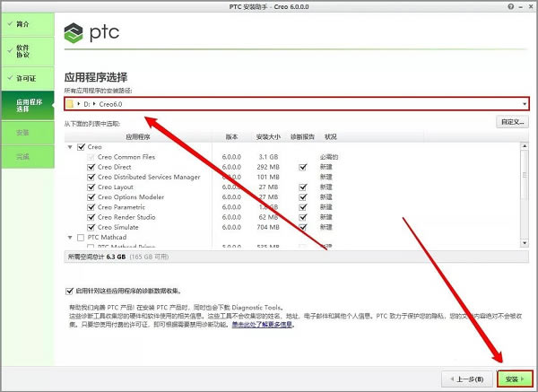The image size is (538, 392).
Task: Uncheck Creo Render Studio
Action: (91, 217)
